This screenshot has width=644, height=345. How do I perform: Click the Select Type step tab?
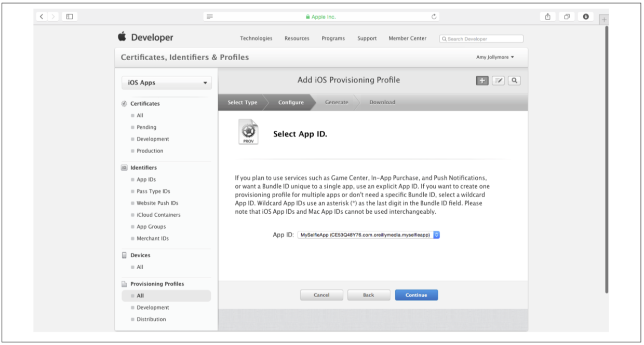(242, 102)
